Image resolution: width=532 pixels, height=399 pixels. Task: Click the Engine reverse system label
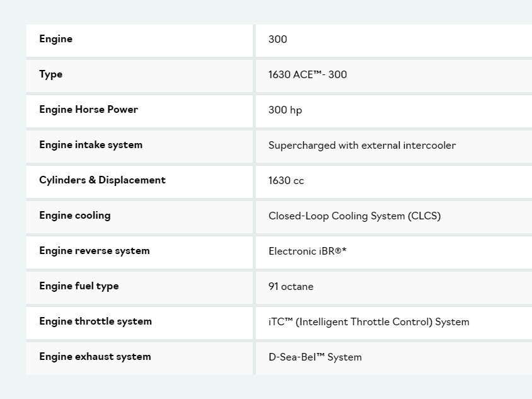click(x=95, y=251)
